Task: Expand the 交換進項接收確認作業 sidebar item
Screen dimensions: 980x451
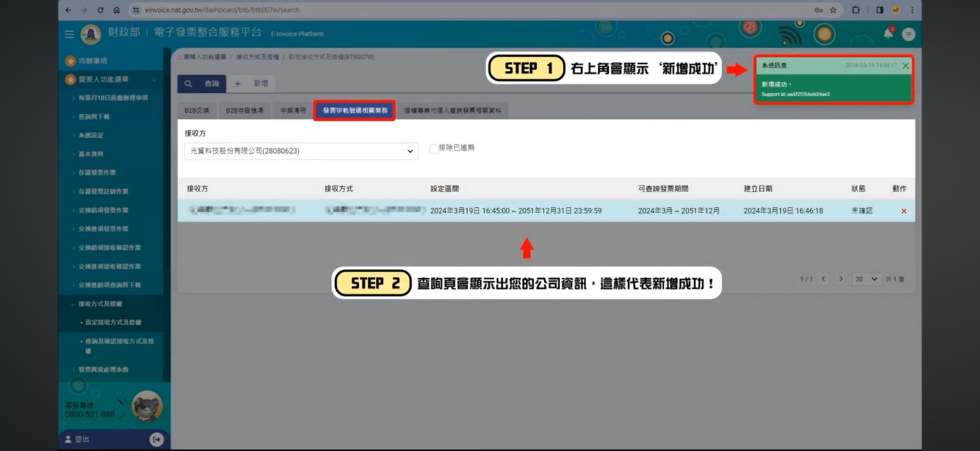Action: (x=107, y=266)
